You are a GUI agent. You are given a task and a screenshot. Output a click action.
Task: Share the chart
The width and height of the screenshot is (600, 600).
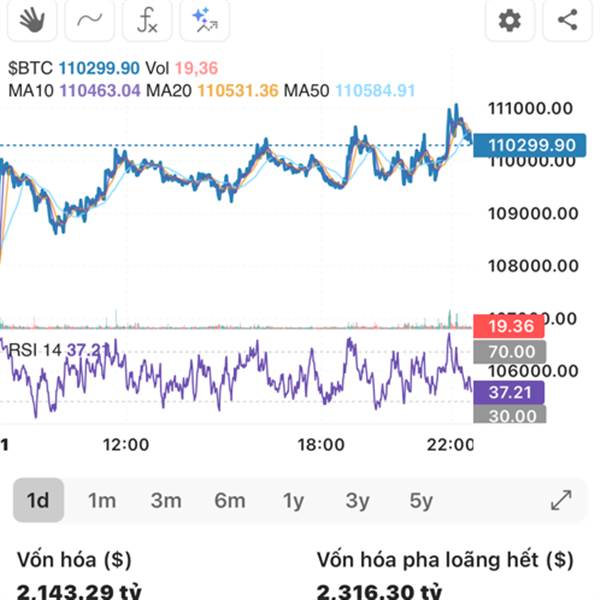pyautogui.click(x=567, y=19)
